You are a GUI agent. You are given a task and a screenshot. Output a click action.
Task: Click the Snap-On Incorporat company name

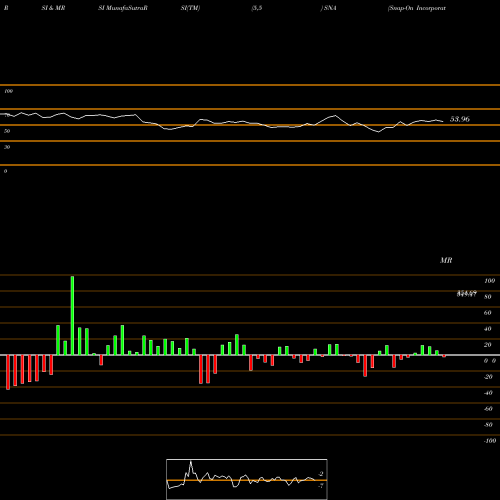click(x=417, y=8)
